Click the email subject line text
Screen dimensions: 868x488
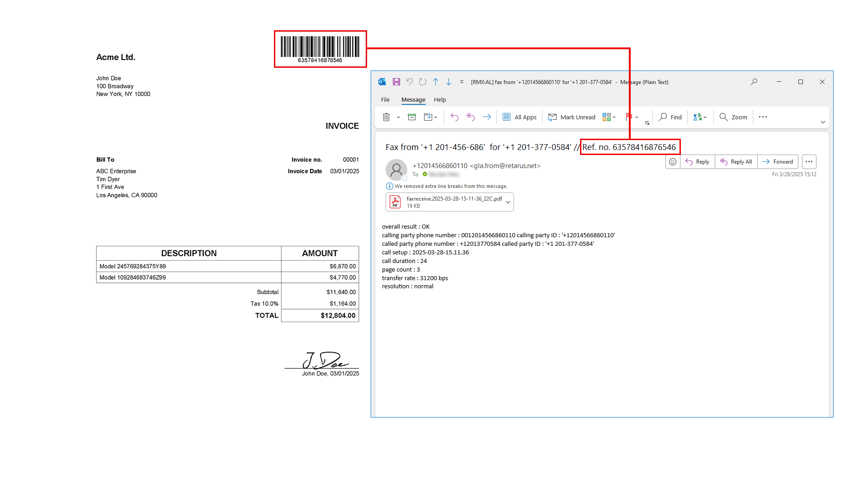click(531, 147)
